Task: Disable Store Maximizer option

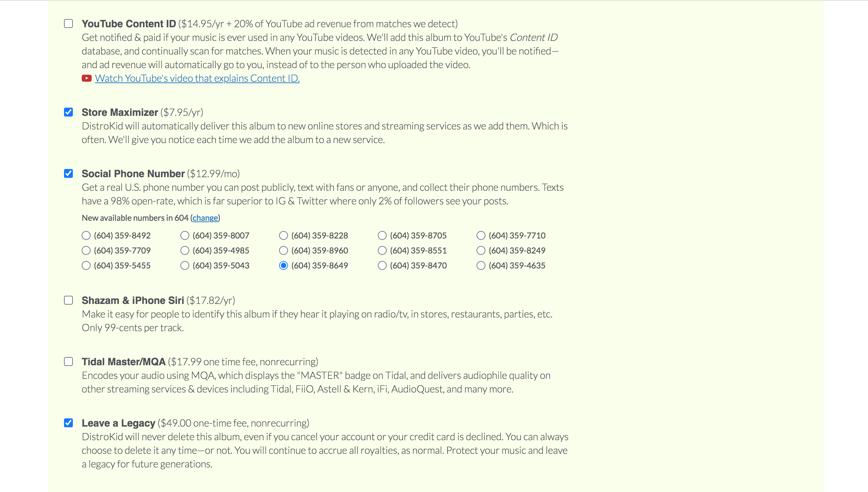Action: tap(68, 112)
